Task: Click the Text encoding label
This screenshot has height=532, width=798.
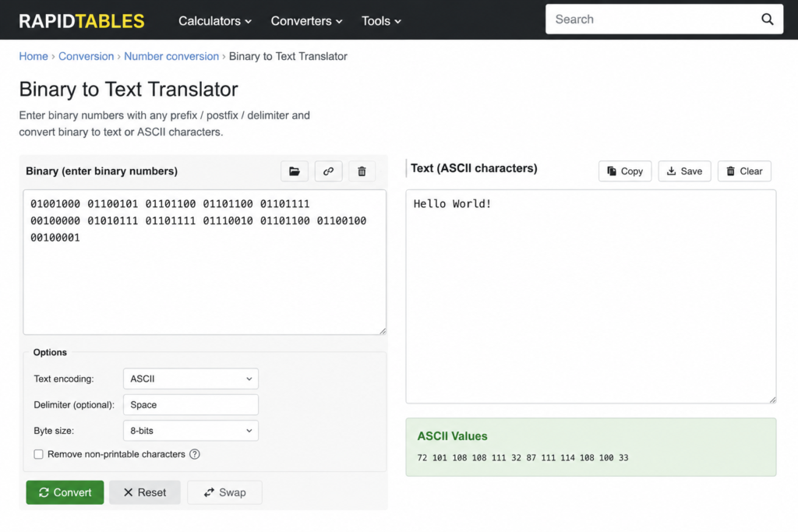Action: coord(64,379)
